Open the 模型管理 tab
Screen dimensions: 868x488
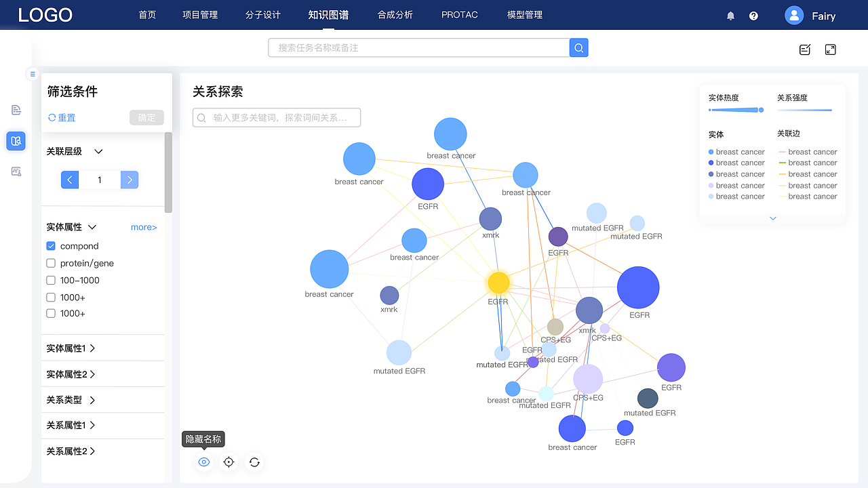tap(525, 15)
